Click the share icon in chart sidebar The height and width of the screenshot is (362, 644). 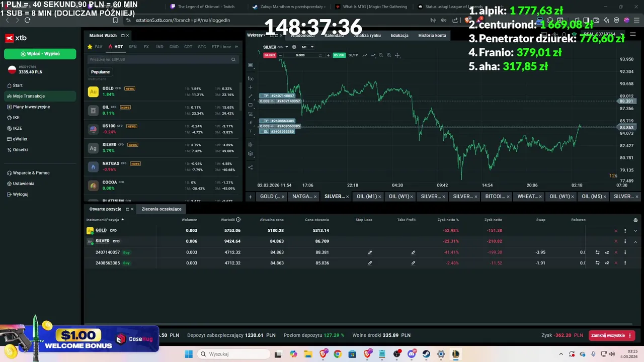coord(251,167)
